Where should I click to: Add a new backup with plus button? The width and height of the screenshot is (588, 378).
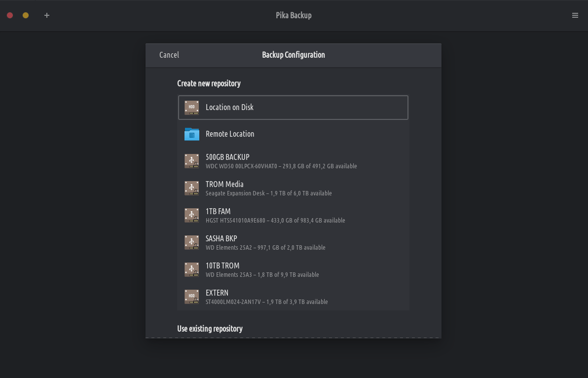click(x=47, y=15)
